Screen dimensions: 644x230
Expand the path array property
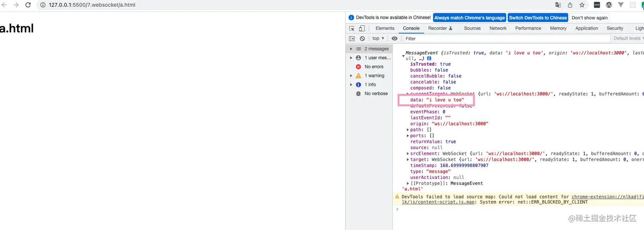point(408,130)
